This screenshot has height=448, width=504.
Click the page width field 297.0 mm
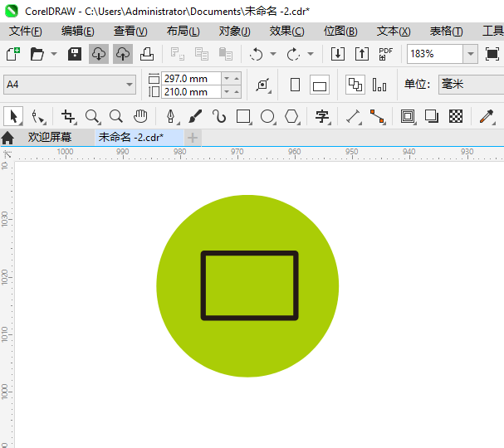pos(191,78)
